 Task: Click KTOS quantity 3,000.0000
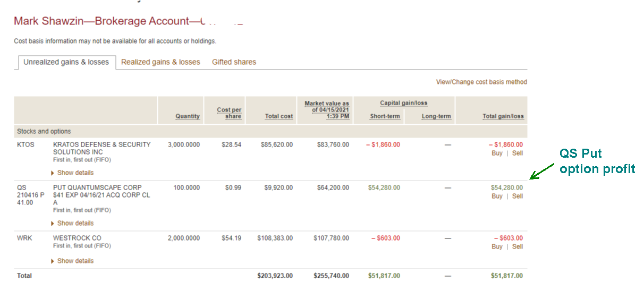(184, 144)
